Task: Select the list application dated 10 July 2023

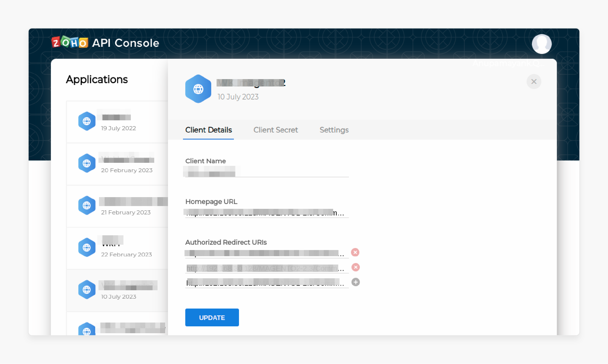Action: [117, 290]
